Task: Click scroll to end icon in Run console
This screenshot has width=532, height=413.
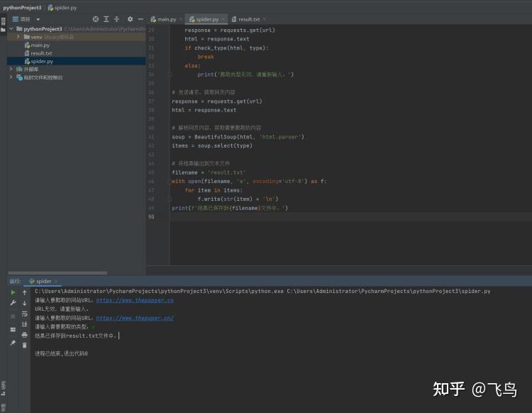Action: (24, 324)
